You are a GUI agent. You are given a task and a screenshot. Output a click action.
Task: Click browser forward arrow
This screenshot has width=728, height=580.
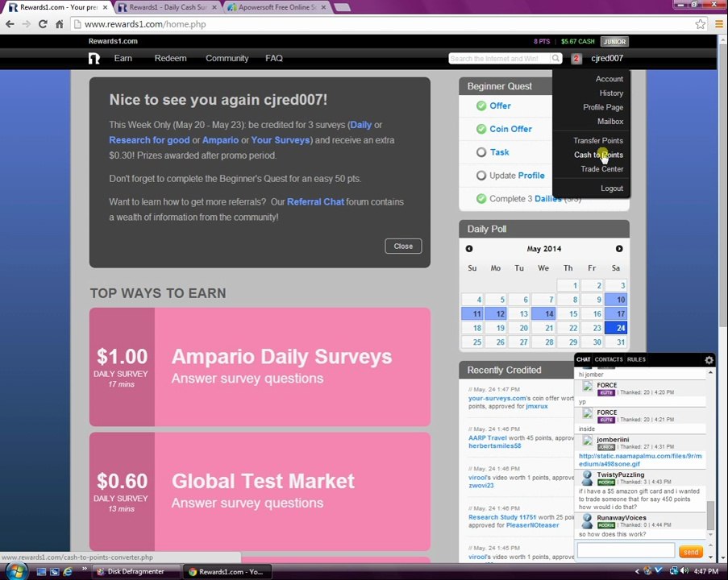coord(27,24)
